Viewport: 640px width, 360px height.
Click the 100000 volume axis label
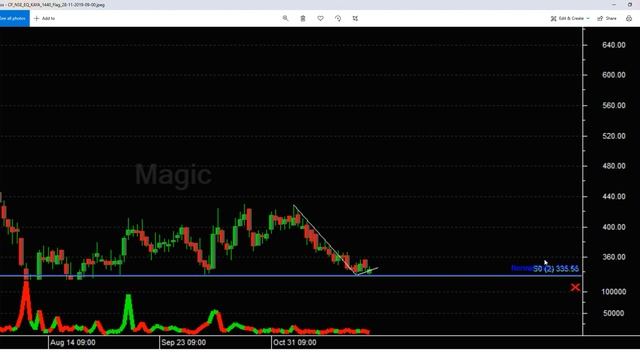[x=614, y=292]
